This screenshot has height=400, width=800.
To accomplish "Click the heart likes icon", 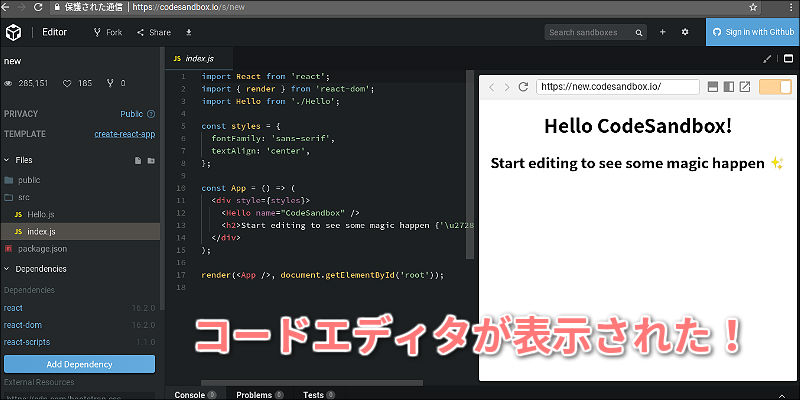I will (67, 83).
